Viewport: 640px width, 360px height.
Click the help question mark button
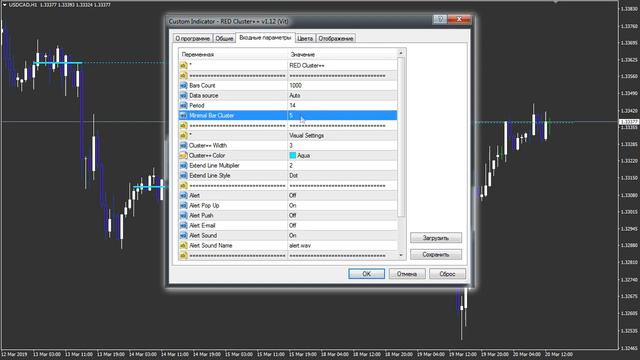point(440,19)
